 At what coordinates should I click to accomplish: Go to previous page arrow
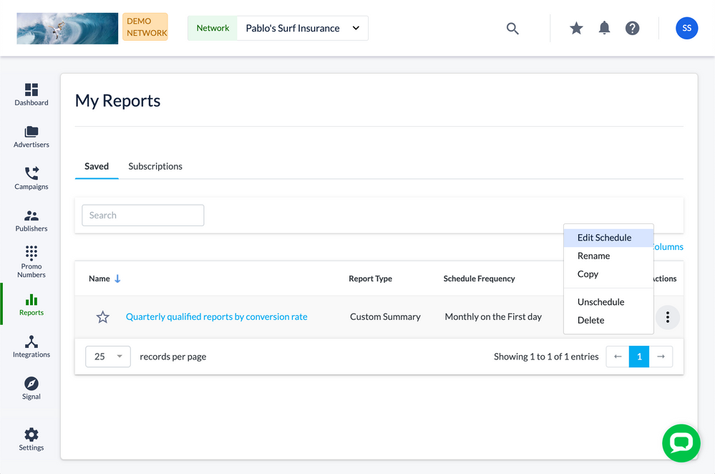pyautogui.click(x=617, y=357)
